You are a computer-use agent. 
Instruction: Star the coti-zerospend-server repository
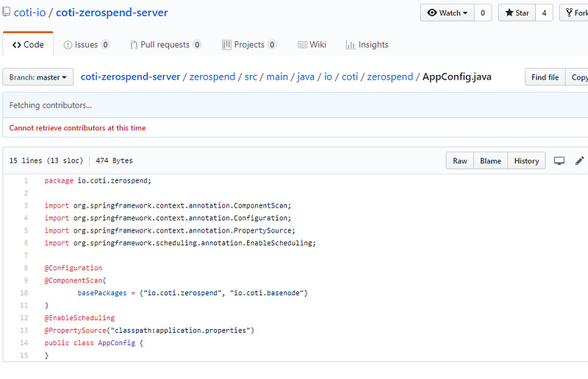coord(516,13)
